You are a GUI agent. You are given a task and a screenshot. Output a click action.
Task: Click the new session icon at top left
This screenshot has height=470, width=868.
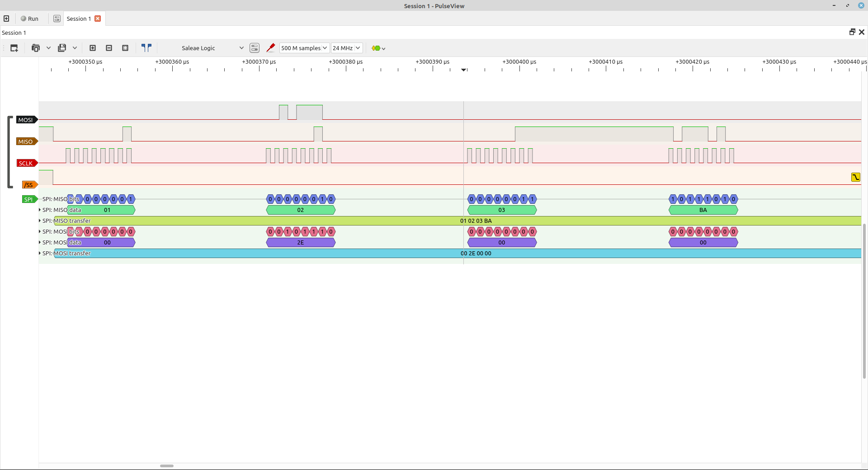tap(6, 19)
